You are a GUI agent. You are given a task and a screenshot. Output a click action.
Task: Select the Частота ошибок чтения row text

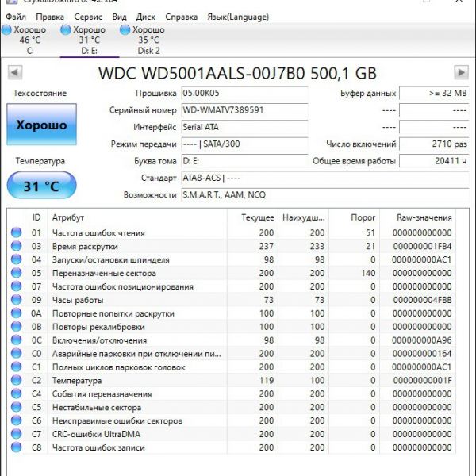[x=98, y=232]
